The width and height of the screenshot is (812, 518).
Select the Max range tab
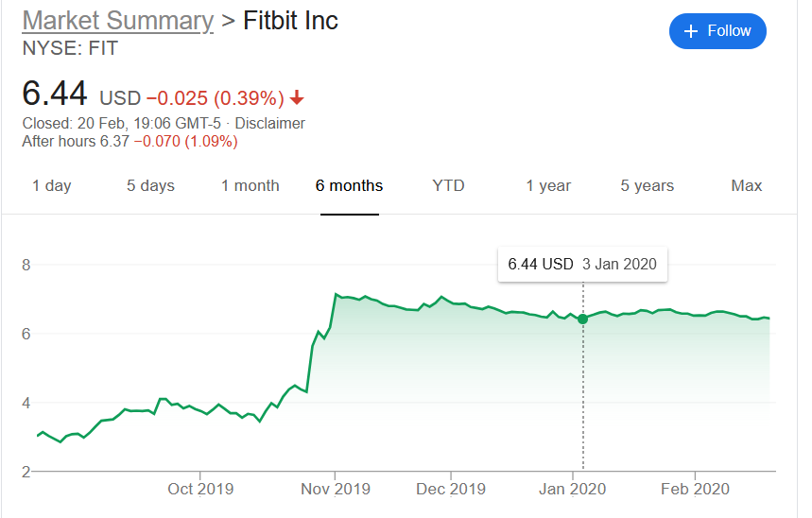pyautogui.click(x=747, y=185)
